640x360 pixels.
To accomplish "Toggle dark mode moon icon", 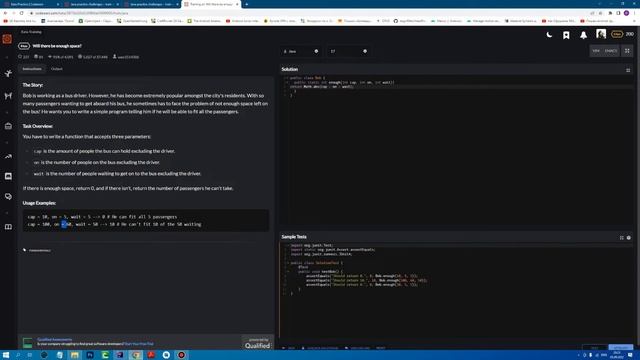I will coord(549,35).
